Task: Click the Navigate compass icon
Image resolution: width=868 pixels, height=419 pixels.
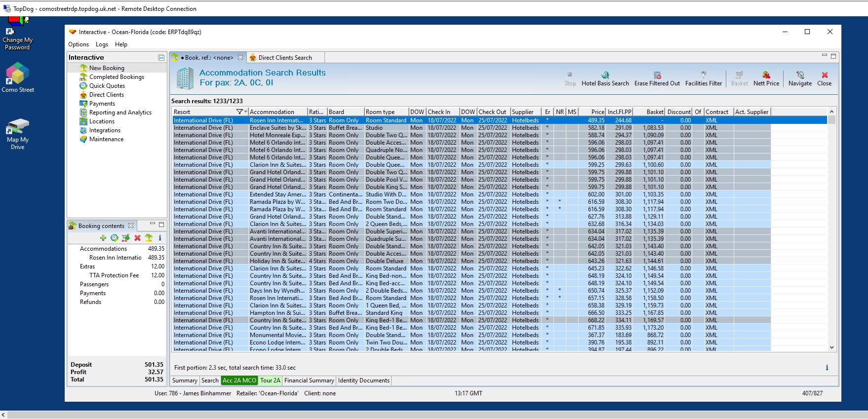Action: pos(800,75)
